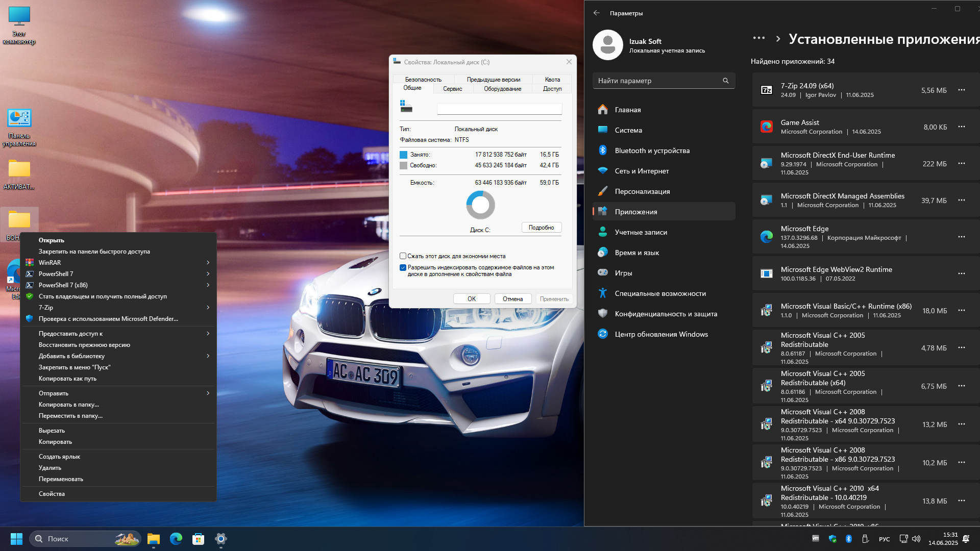Open File Explorer from taskbar
Screen dimensions: 980x551
(x=154, y=539)
